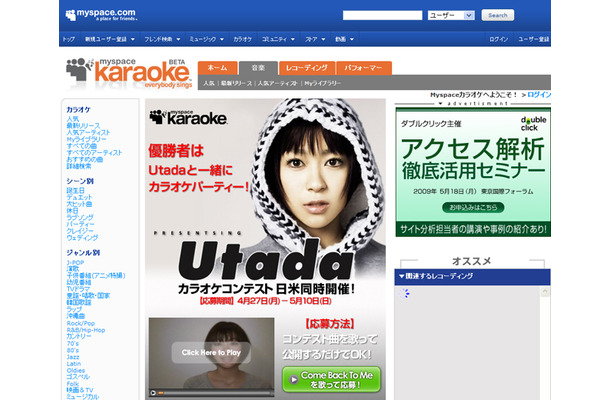Expand the ストア nav dropdown

(x=323, y=39)
